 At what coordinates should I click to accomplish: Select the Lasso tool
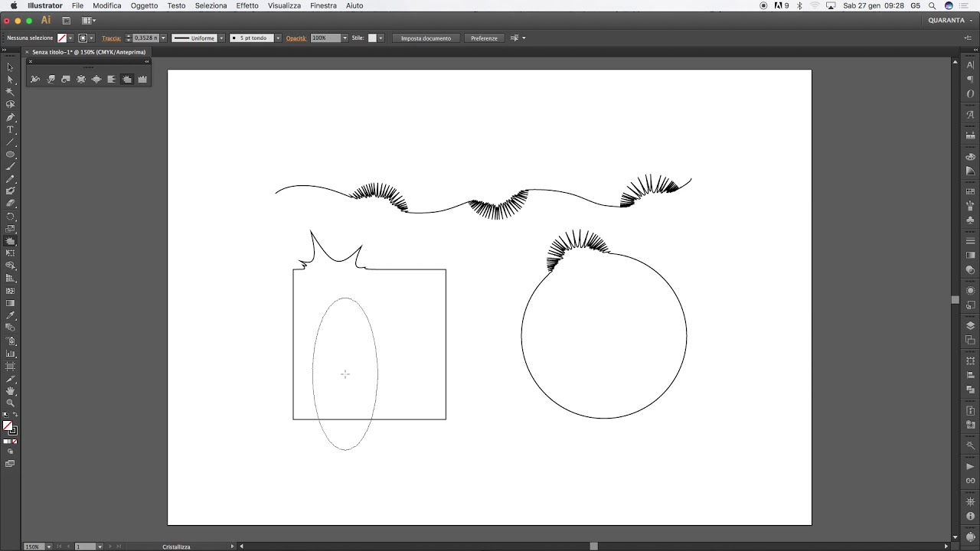10,104
